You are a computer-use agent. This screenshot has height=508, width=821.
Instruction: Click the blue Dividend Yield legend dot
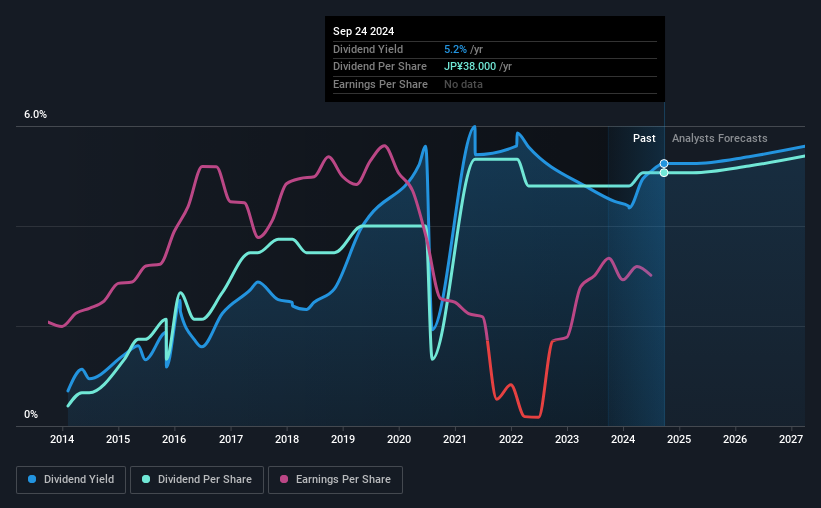[x=32, y=479]
